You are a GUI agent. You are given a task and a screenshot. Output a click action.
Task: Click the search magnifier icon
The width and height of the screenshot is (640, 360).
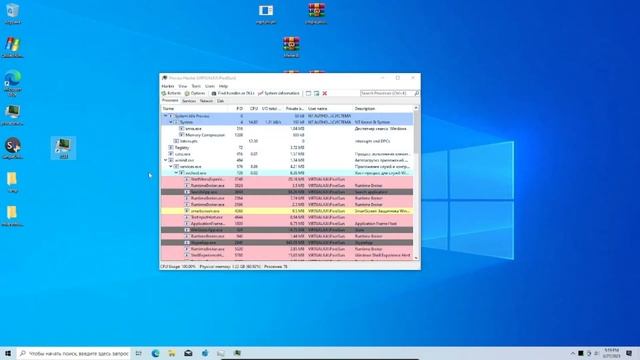pyautogui.click(x=417, y=93)
